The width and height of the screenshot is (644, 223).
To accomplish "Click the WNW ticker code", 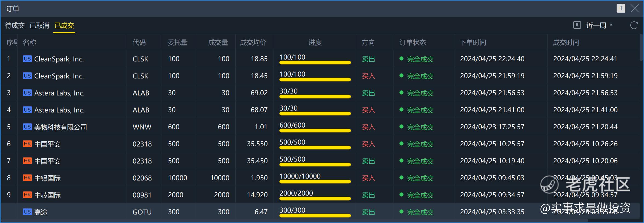I will pyautogui.click(x=142, y=127).
